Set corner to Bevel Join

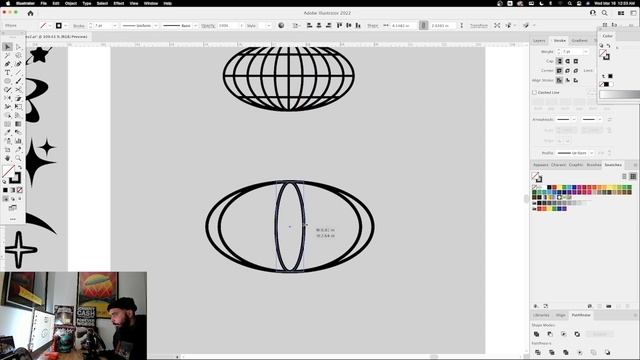(576, 71)
